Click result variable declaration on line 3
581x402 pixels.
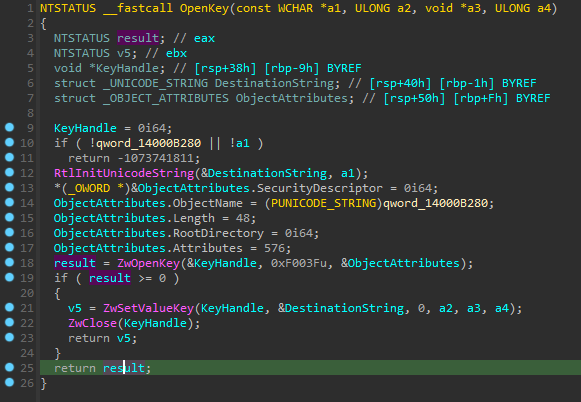pos(138,38)
